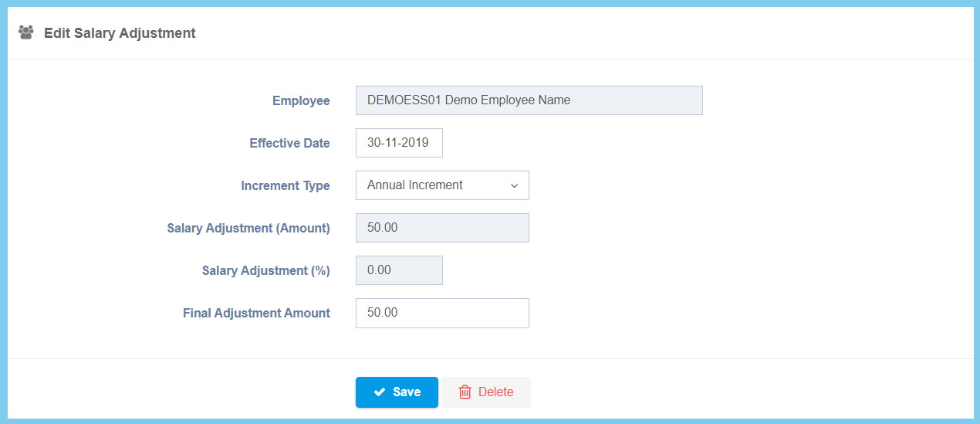The height and width of the screenshot is (424, 980).
Task: Click the checkmark icon on Save button
Action: point(380,392)
